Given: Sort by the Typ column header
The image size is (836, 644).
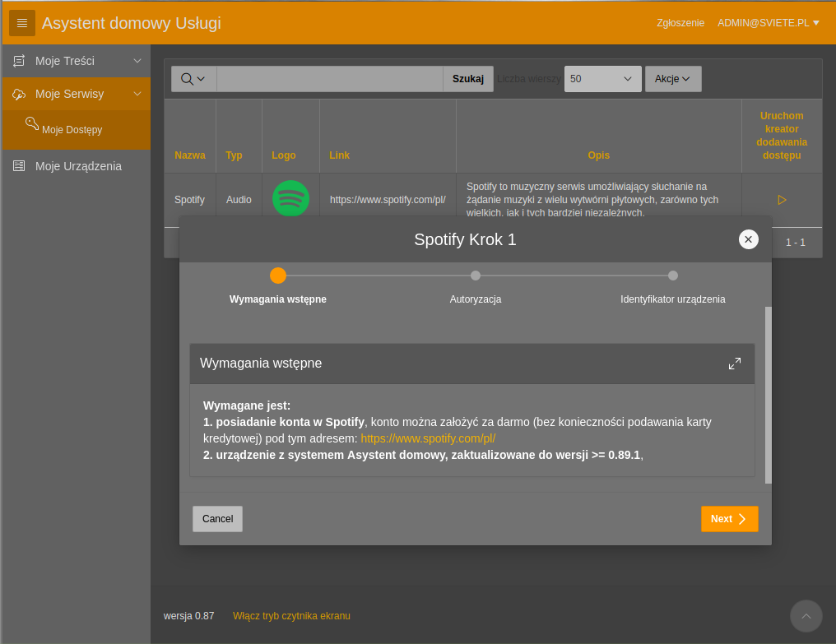Looking at the screenshot, I should [234, 155].
